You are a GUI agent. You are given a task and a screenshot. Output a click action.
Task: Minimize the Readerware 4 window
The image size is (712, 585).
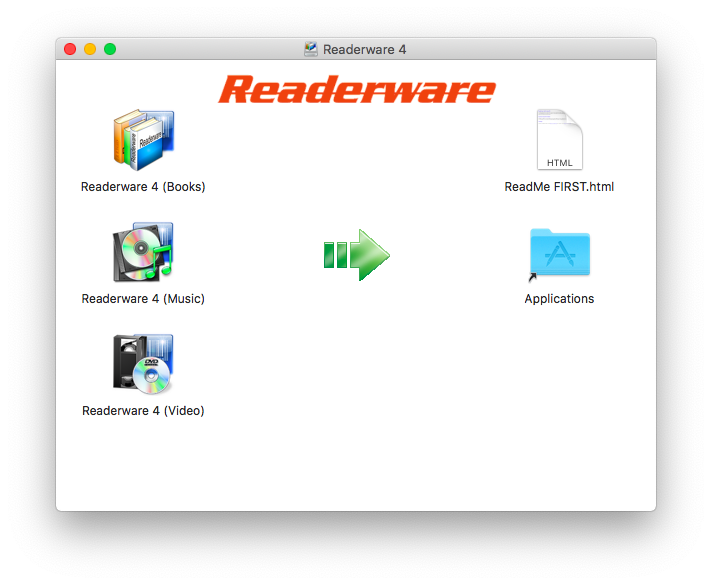coord(90,49)
